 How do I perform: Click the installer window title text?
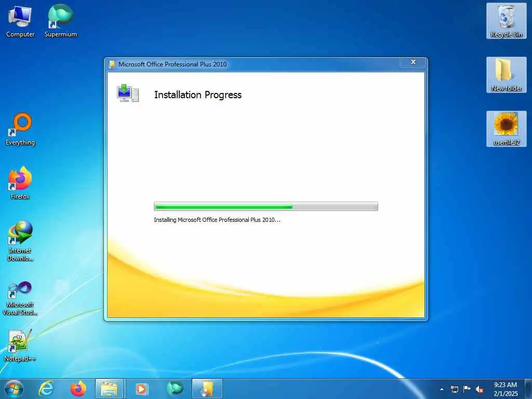pos(172,64)
